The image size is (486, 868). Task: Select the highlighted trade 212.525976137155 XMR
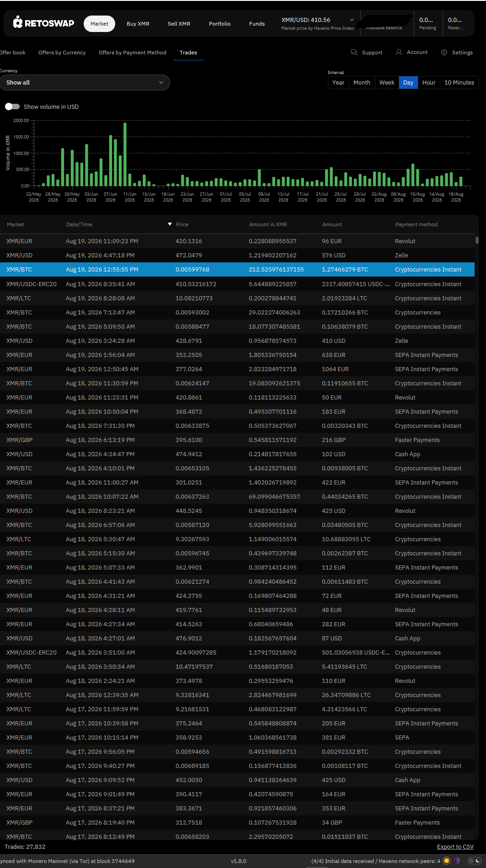237,269
